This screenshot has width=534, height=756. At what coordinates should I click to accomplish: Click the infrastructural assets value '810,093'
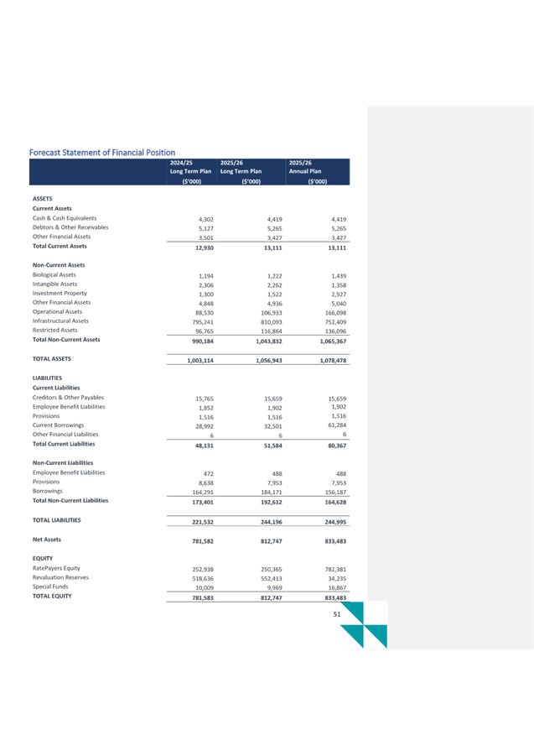(272, 322)
